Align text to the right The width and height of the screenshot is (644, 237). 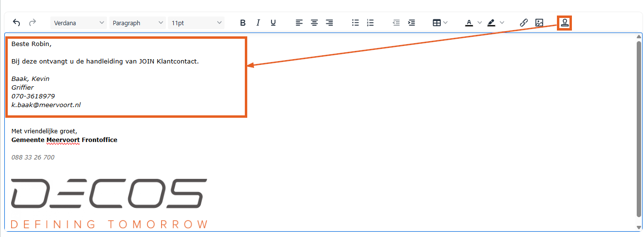pos(329,23)
